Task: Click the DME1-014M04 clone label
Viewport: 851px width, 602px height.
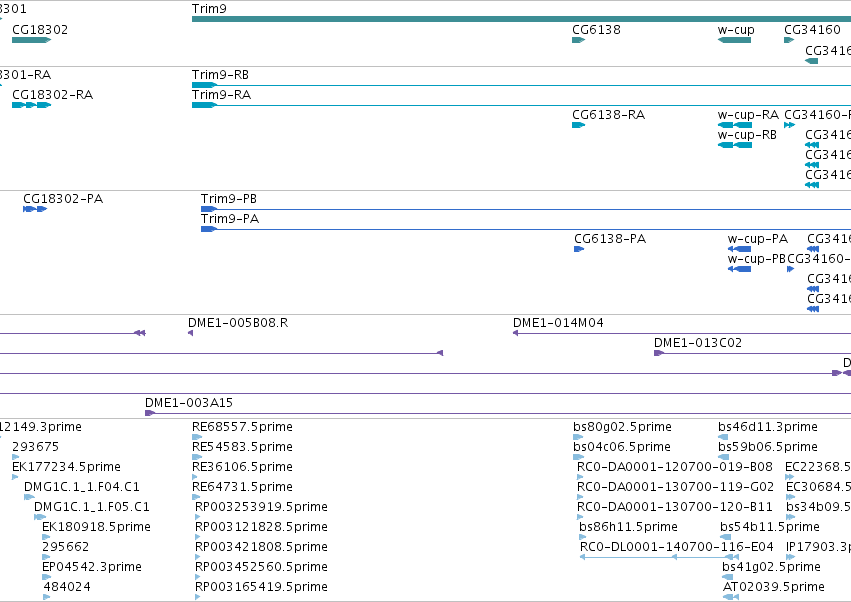Action: click(558, 322)
